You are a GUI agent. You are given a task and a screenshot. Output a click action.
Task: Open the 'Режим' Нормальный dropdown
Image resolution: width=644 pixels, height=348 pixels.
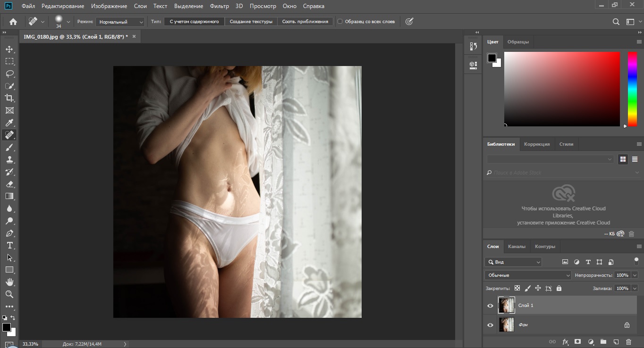(120, 22)
